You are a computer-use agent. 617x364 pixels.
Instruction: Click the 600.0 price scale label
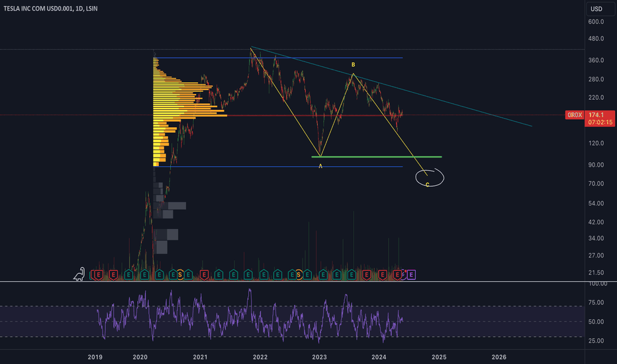click(596, 22)
